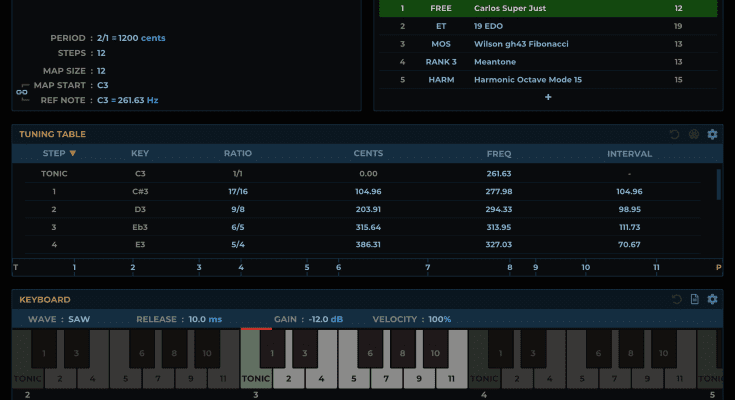Click the Keyboard panel reset arrow icon
The height and width of the screenshot is (400, 735).
click(x=675, y=299)
